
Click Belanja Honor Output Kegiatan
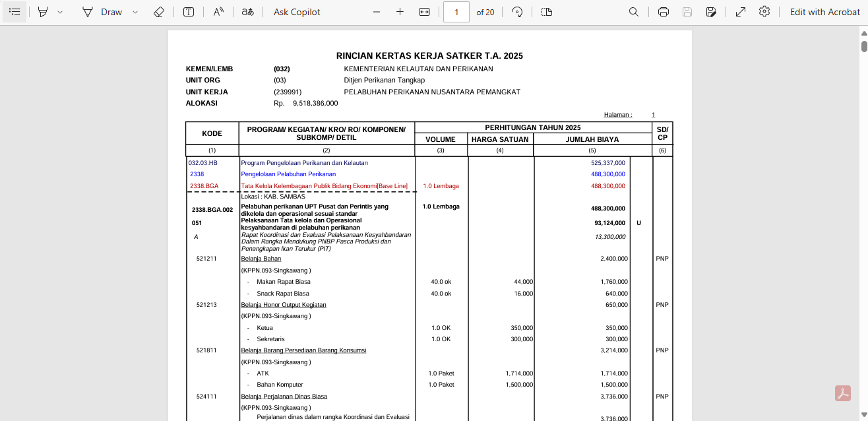click(x=284, y=305)
